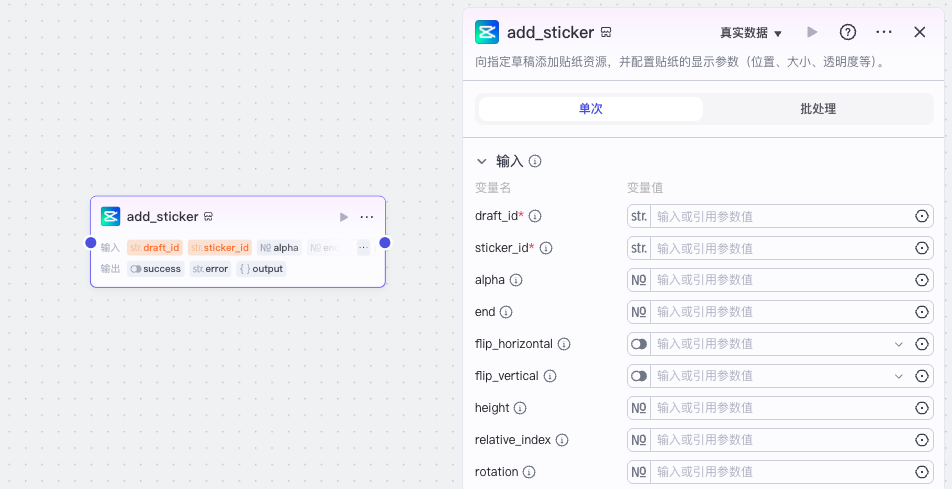Click the number type badge of alpha
The height and width of the screenshot is (489, 952).
(x=639, y=280)
